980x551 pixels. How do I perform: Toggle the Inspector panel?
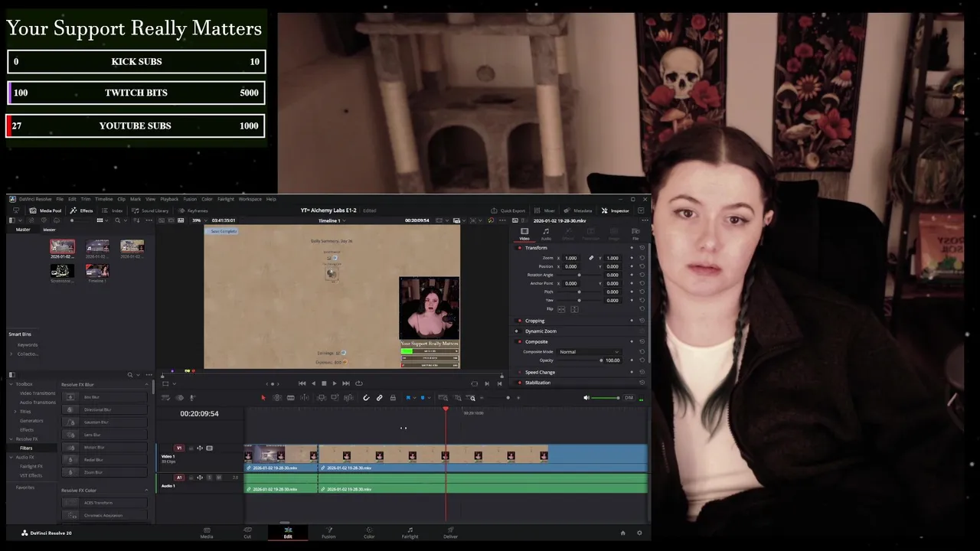coord(616,210)
